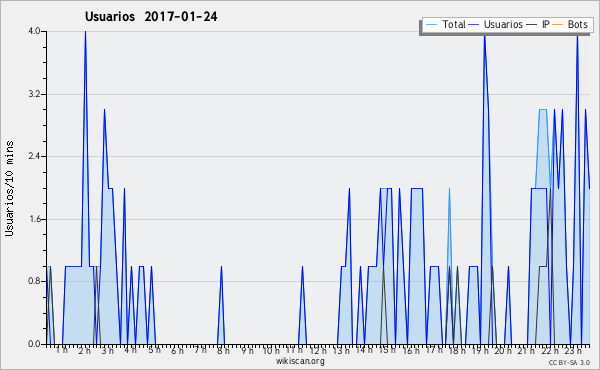
Task: Click the '22 h' x-axis label
Action: click(x=550, y=350)
